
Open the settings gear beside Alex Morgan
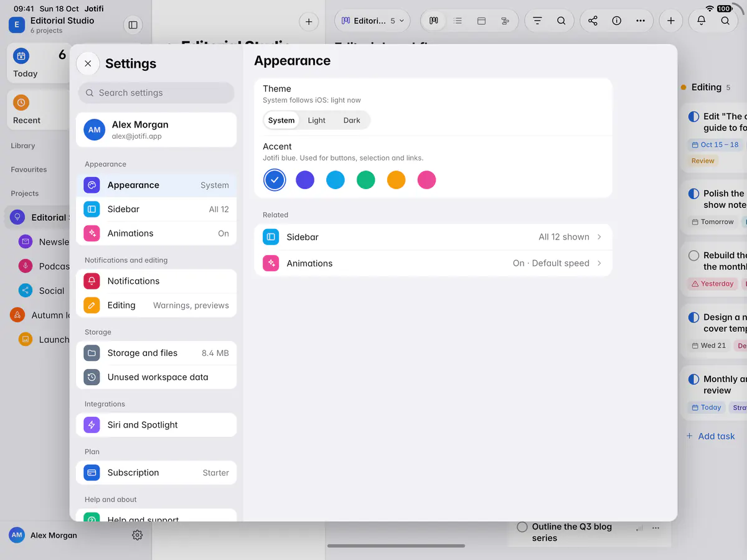click(138, 535)
